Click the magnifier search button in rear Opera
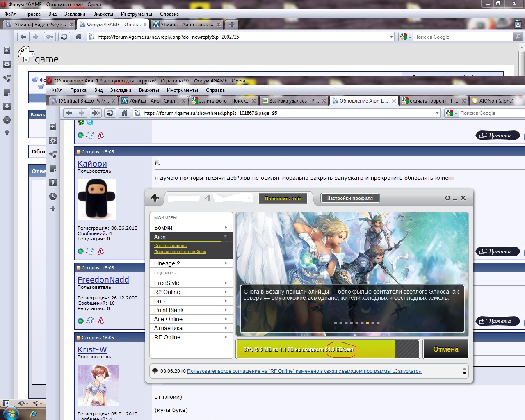The height and width of the screenshot is (420, 525). click(x=518, y=37)
